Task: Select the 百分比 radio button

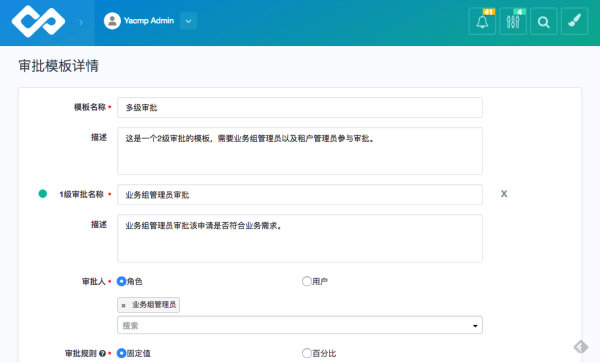Action: [307, 353]
